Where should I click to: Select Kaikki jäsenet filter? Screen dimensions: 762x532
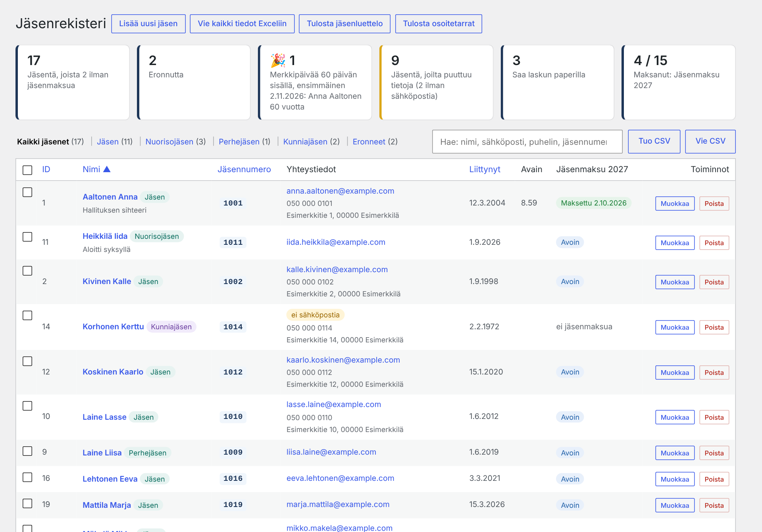[50, 142]
